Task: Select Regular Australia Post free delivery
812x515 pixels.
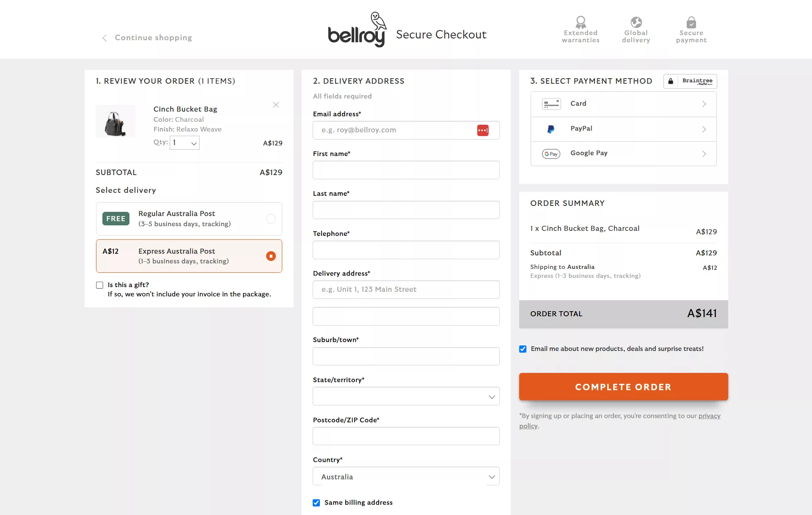Action: [x=271, y=219]
